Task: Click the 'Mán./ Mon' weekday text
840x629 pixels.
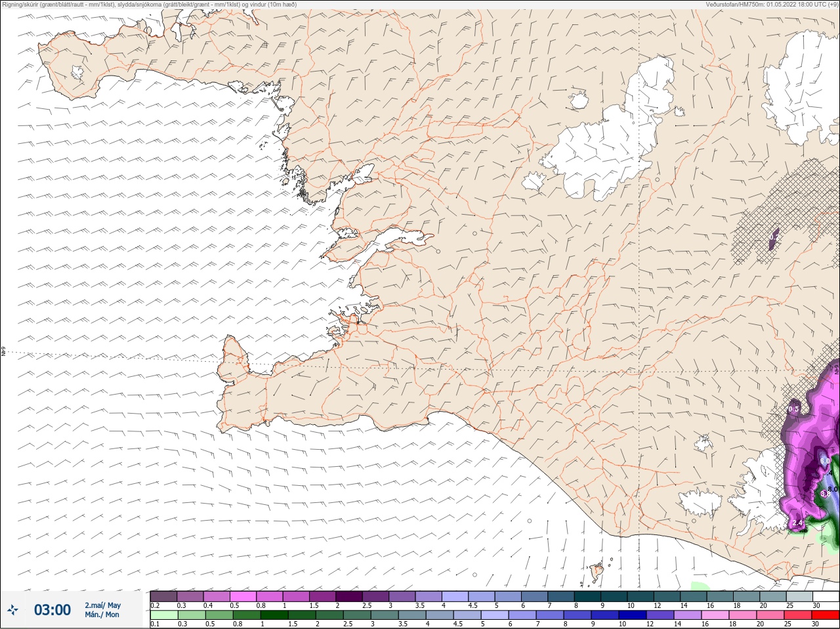Action: pyautogui.click(x=102, y=615)
